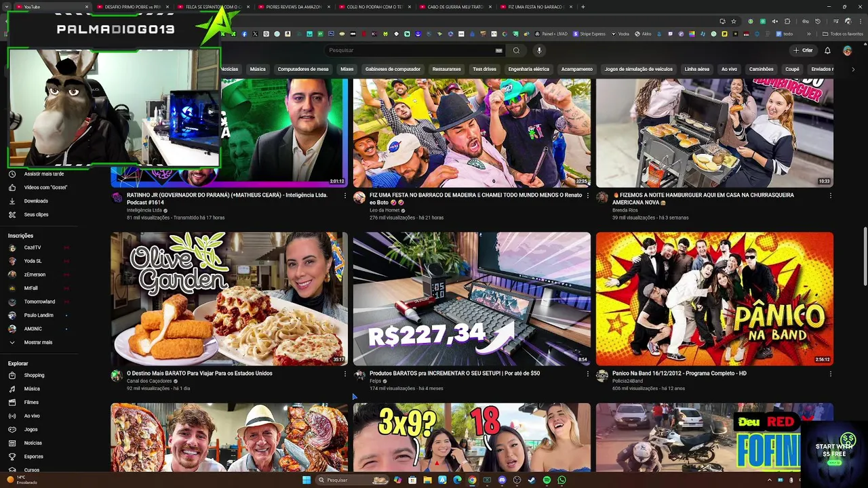Open options menu for Panico Na Band video
Viewport: 868px width, 488px height.
click(830, 374)
